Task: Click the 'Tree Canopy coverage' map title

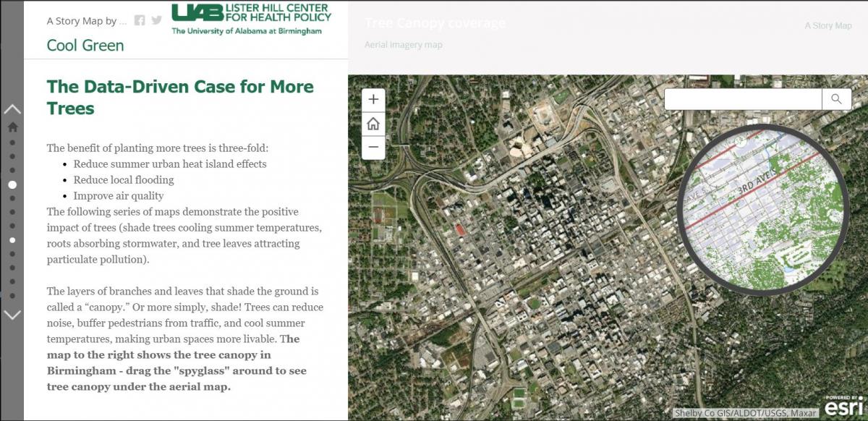Action: (x=435, y=22)
